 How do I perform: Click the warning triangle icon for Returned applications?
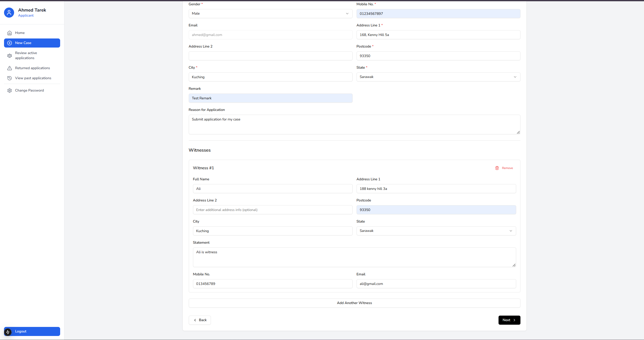pos(10,68)
